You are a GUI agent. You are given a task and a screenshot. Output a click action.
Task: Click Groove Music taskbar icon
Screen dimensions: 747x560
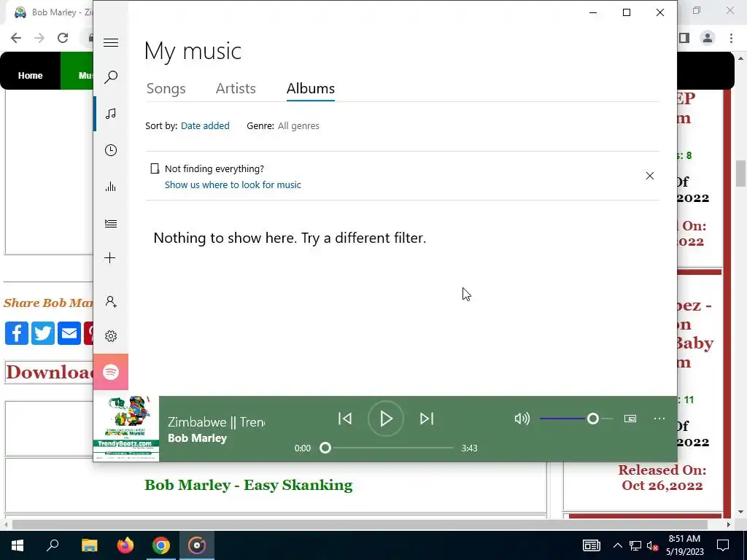[197, 545]
